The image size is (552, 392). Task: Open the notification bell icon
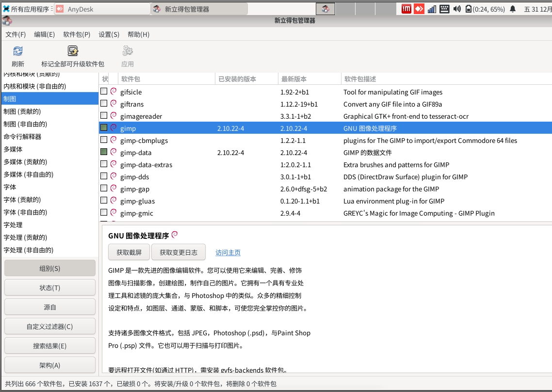[513, 9]
